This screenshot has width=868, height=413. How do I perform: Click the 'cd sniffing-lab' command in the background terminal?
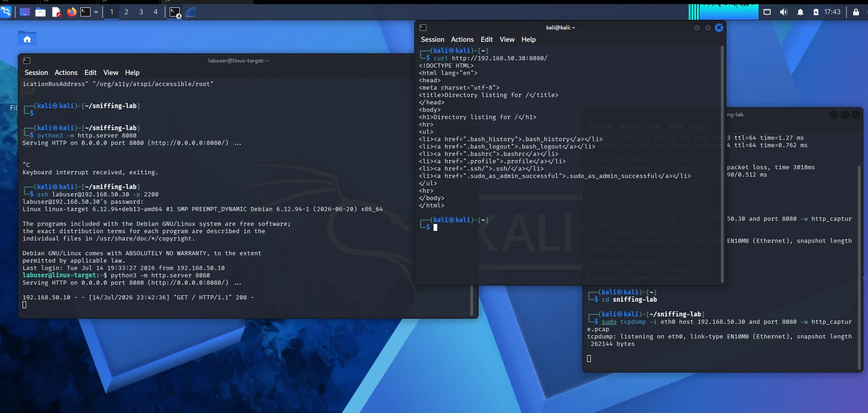(629, 299)
